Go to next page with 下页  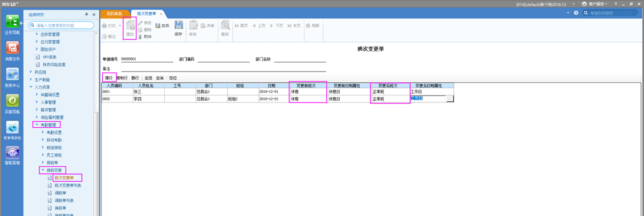point(277,25)
